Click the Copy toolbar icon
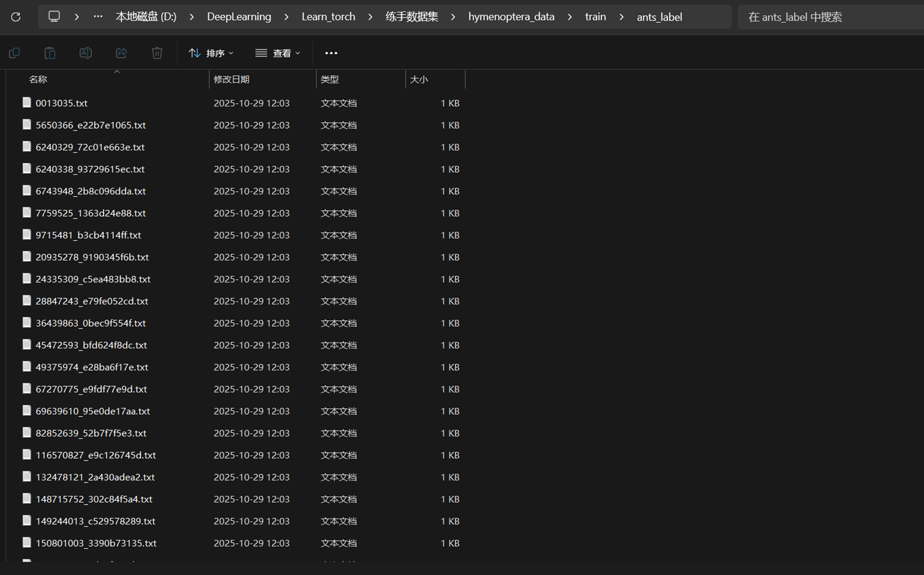 pyautogui.click(x=15, y=53)
